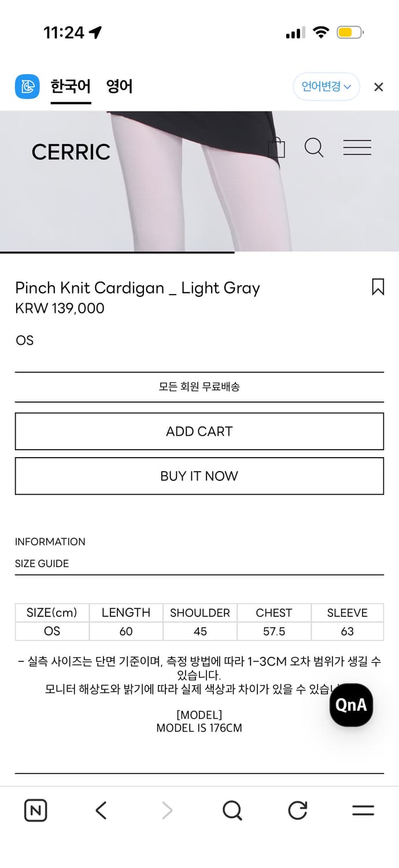Bookmark this product using the flag icon
399x868 pixels.
(x=378, y=288)
